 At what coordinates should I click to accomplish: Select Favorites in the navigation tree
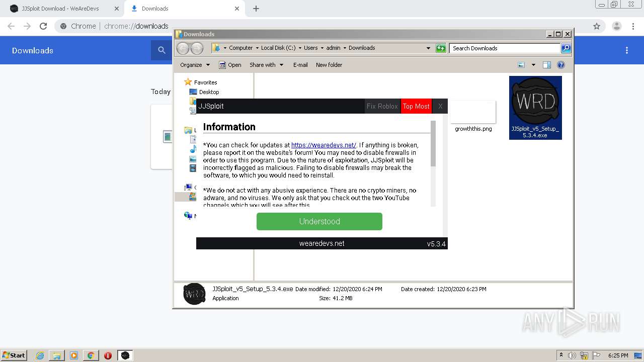pyautogui.click(x=205, y=82)
